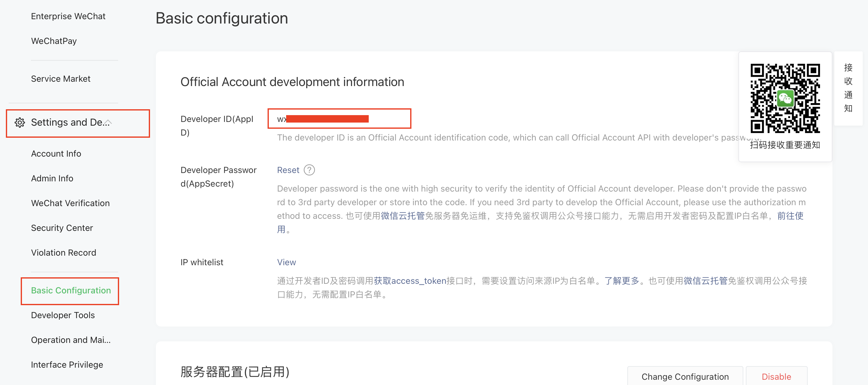Viewport: 868px width, 385px height.
Task: Open the 获取access_token link
Action: (x=410, y=281)
